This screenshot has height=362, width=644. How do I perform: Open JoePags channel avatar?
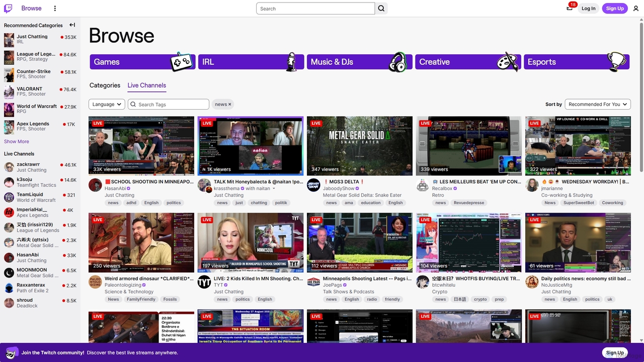tap(313, 281)
